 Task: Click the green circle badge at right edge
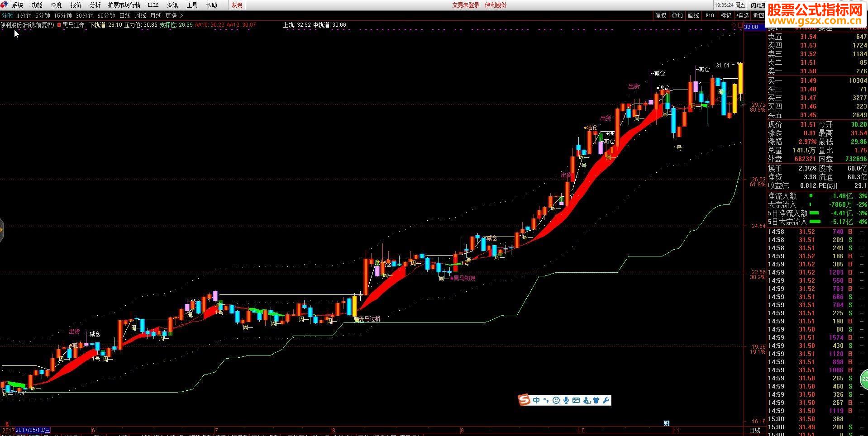pyautogui.click(x=864, y=379)
